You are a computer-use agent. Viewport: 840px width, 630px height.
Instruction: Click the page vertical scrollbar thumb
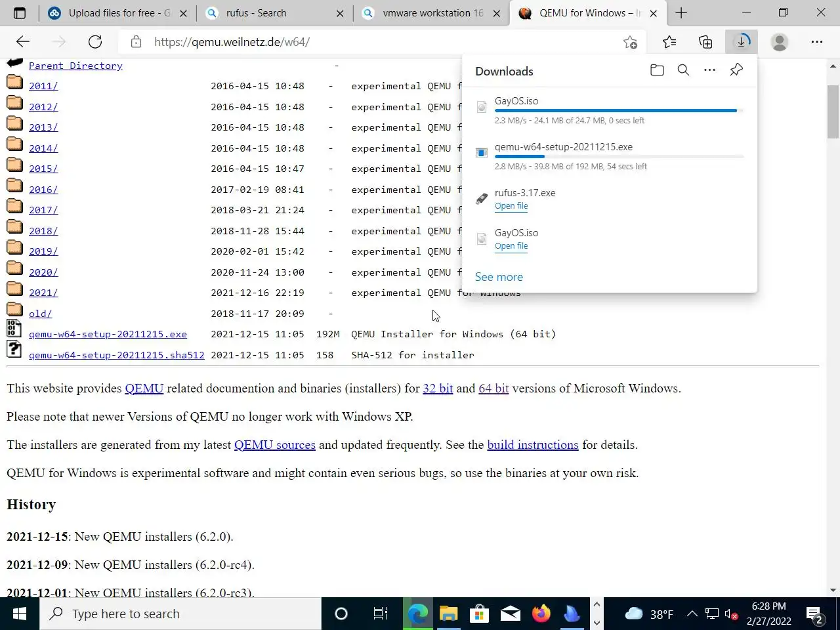click(x=833, y=112)
